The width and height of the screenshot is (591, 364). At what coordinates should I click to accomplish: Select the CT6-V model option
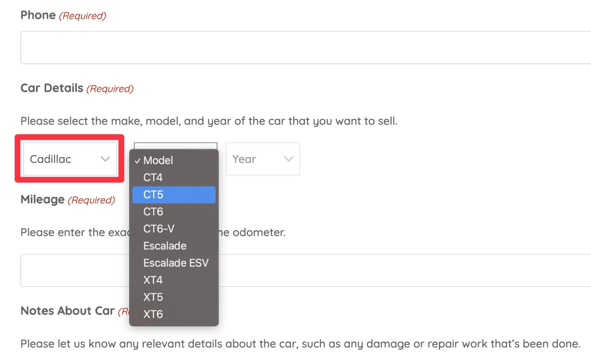pos(174,229)
